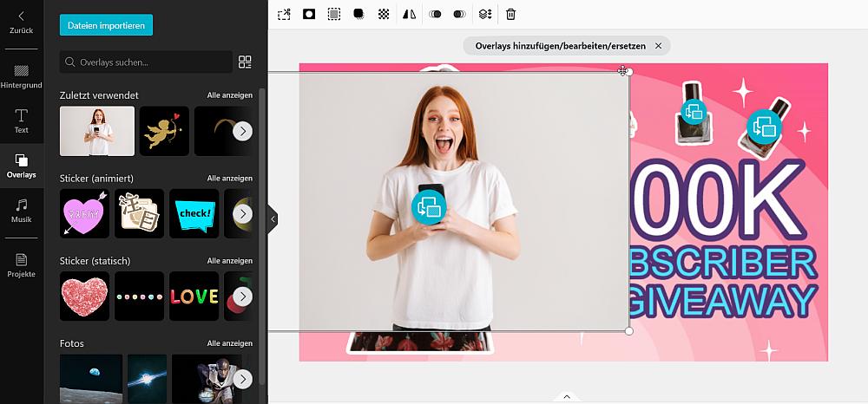
Task: Show all Fotos items
Action: pyautogui.click(x=230, y=343)
